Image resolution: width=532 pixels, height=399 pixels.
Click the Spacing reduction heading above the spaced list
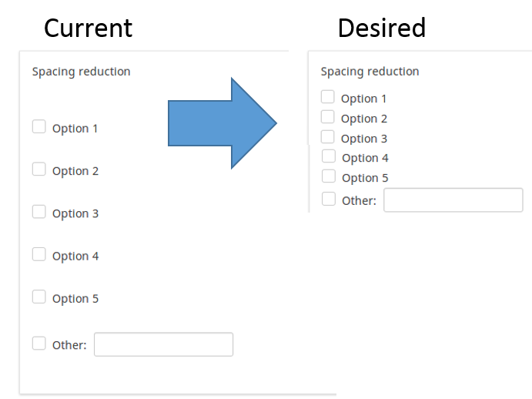(x=81, y=72)
